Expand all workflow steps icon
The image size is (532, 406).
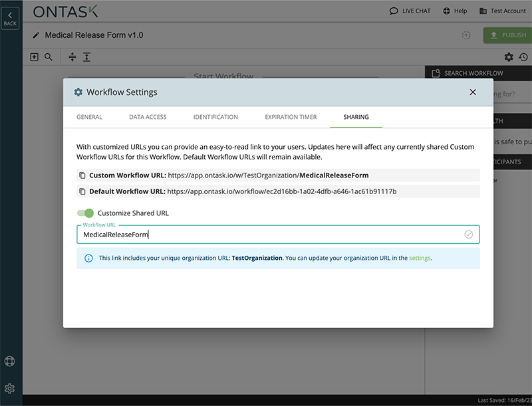87,57
